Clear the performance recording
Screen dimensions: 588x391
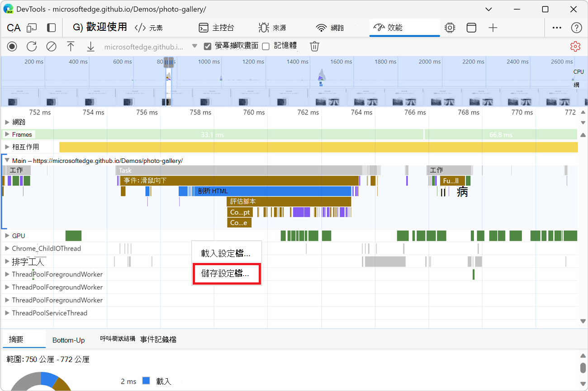(51, 46)
